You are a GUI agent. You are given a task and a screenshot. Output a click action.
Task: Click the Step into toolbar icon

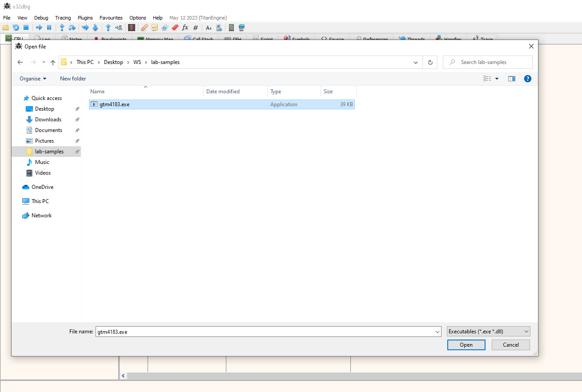click(62, 28)
